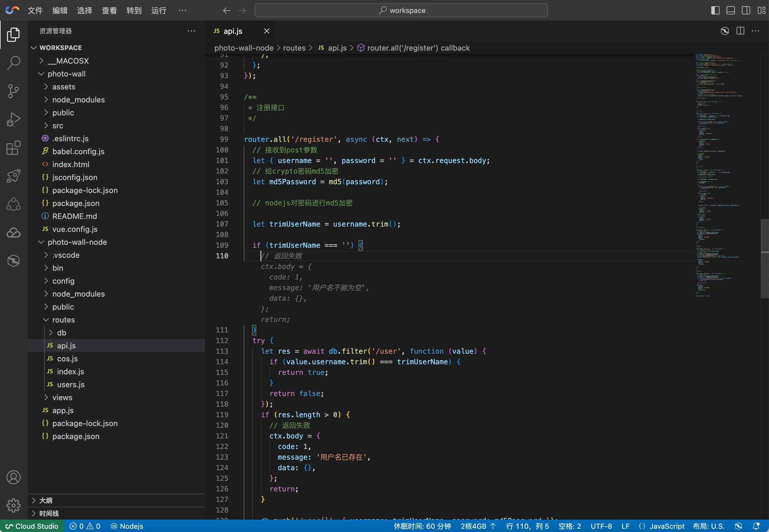This screenshot has height=532, width=769.
Task: Click the Accounts icon in activity bar
Action: (13, 477)
